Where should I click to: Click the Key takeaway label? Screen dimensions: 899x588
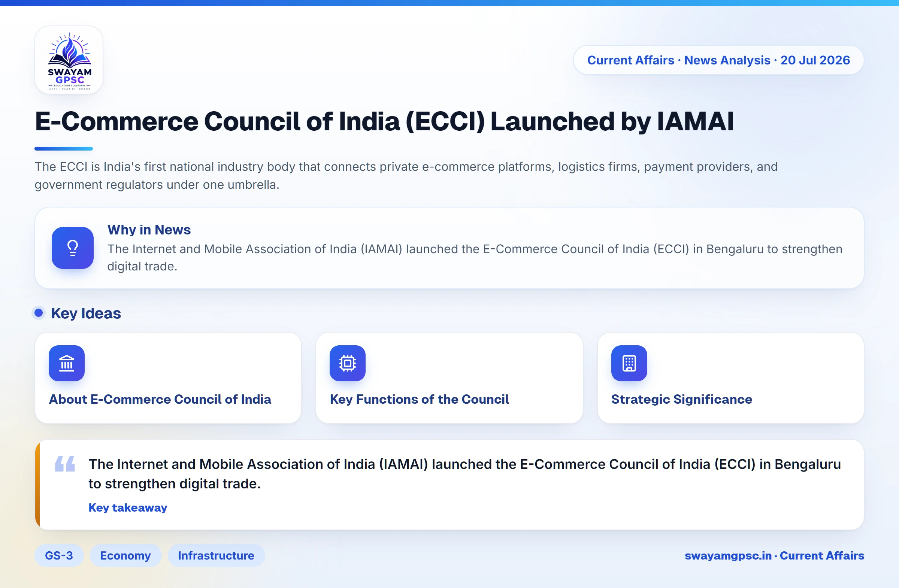coord(128,507)
